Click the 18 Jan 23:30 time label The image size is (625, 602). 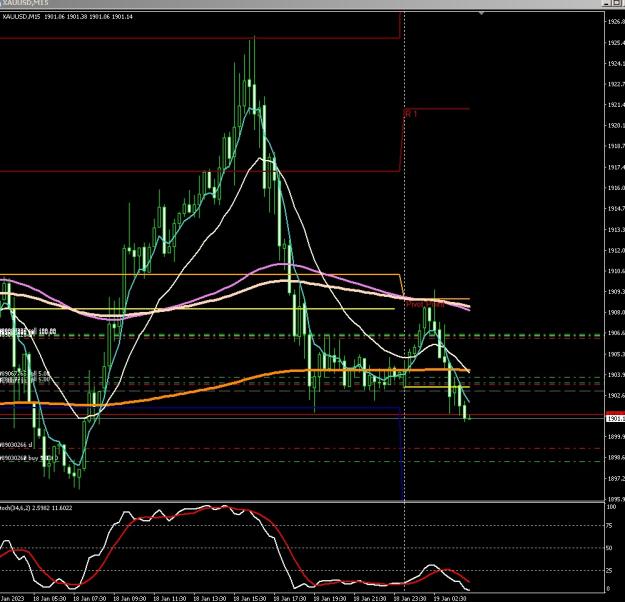coord(410,598)
